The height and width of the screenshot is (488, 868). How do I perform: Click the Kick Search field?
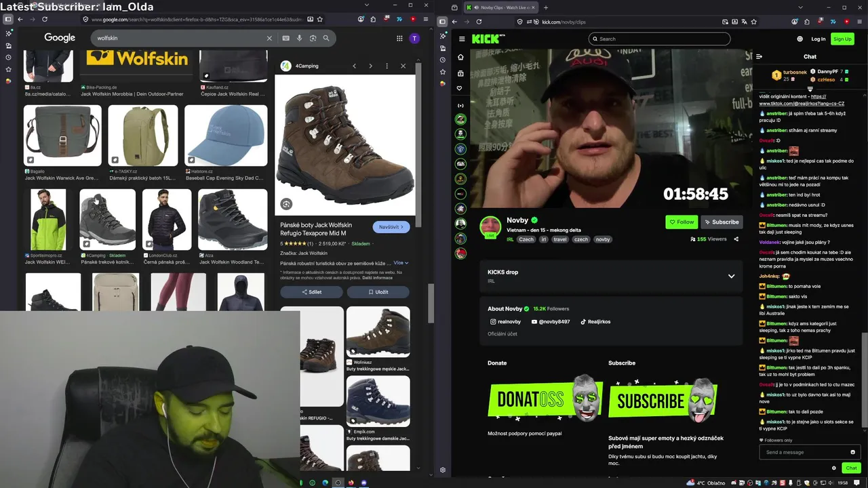(x=659, y=39)
